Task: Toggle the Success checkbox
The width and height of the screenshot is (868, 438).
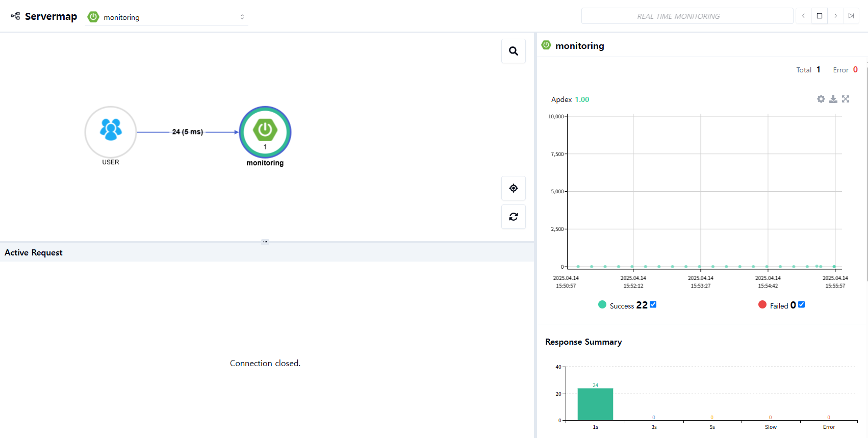Action: click(653, 304)
